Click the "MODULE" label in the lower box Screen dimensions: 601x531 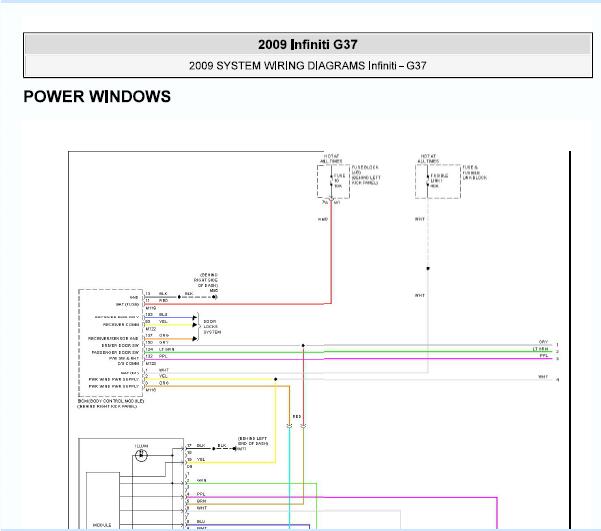(102, 525)
